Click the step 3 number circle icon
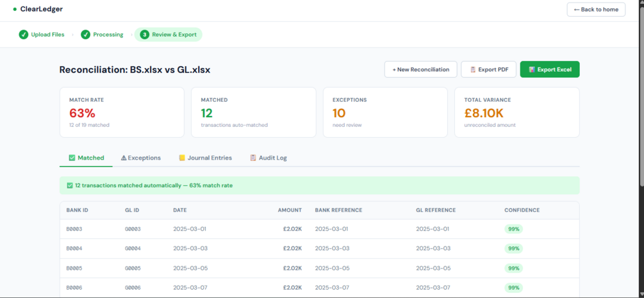Screen dimensions: 644x298 [145, 35]
